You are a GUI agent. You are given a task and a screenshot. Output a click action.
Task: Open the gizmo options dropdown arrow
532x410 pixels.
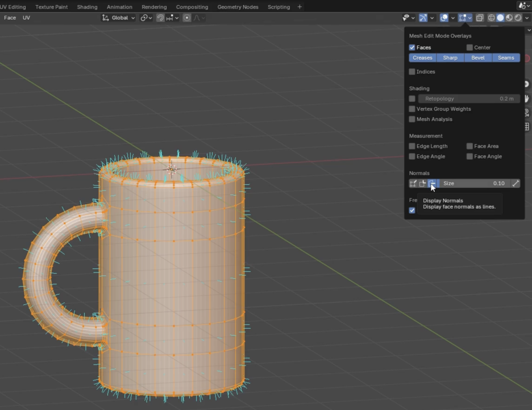(x=433, y=18)
